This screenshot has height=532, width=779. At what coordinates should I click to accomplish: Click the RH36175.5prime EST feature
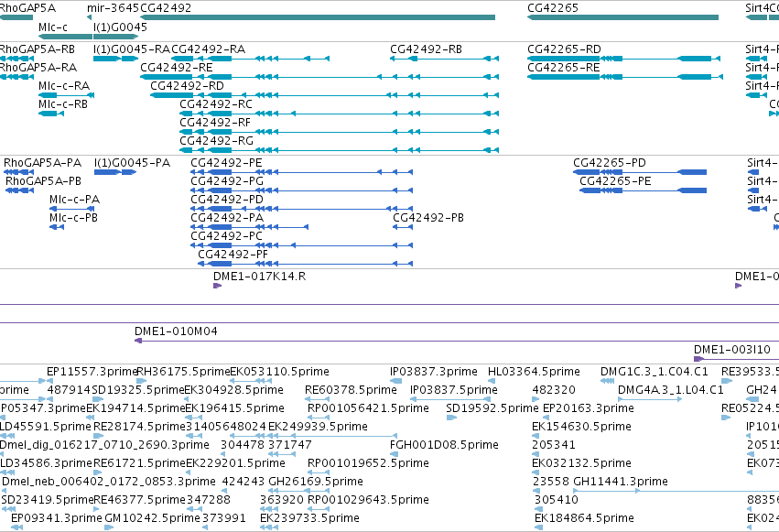[141, 381]
